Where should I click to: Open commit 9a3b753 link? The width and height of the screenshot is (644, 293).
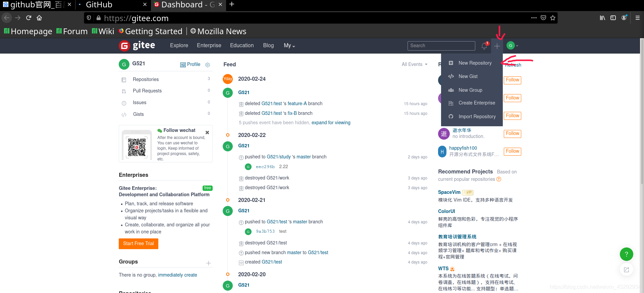pos(265,231)
